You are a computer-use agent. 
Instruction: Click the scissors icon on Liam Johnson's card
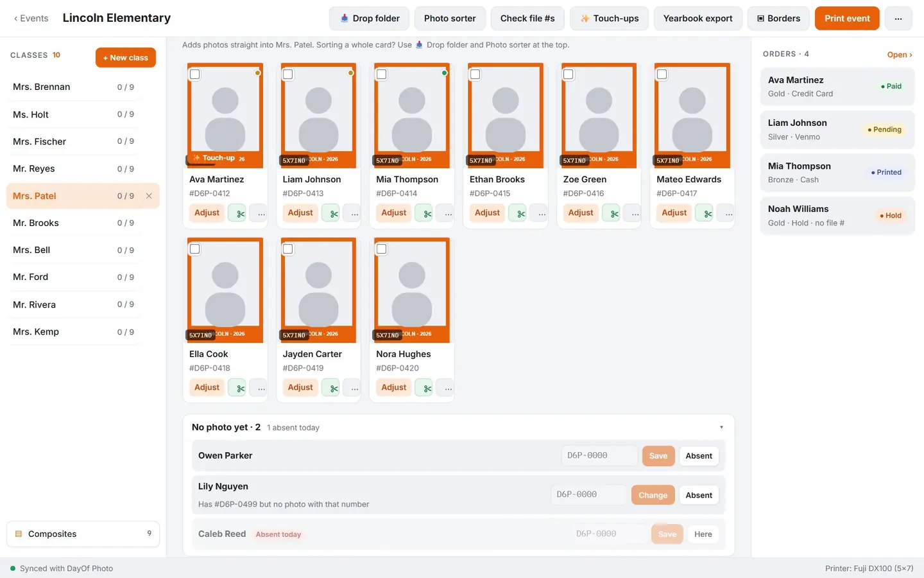[331, 213]
